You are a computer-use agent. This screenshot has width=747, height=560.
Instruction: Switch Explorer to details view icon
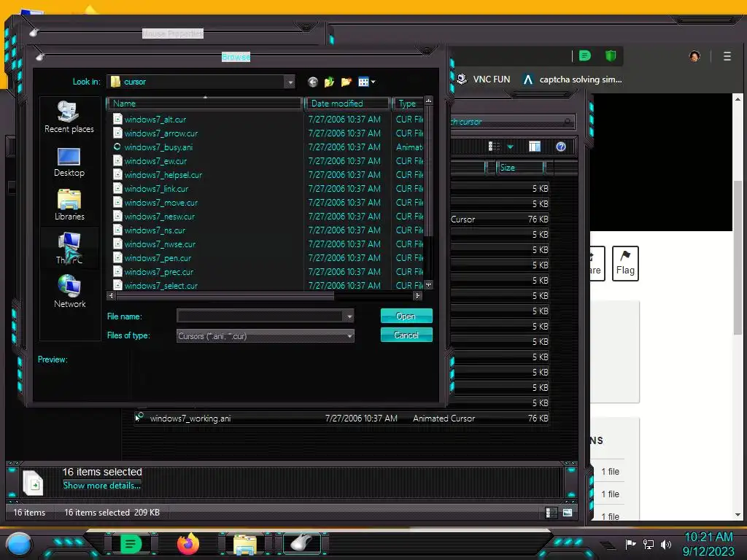(551, 513)
